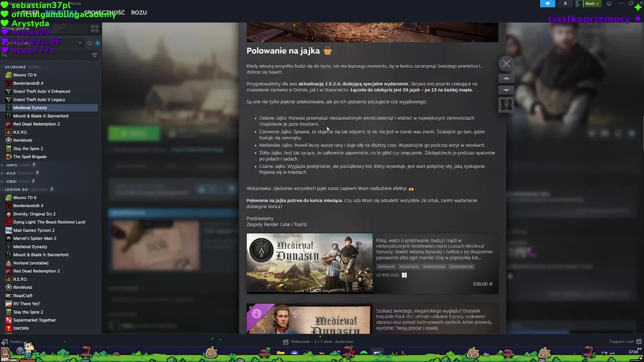Go to previous news post arrow
This screenshot has width=644, height=362.
pyautogui.click(x=506, y=78)
